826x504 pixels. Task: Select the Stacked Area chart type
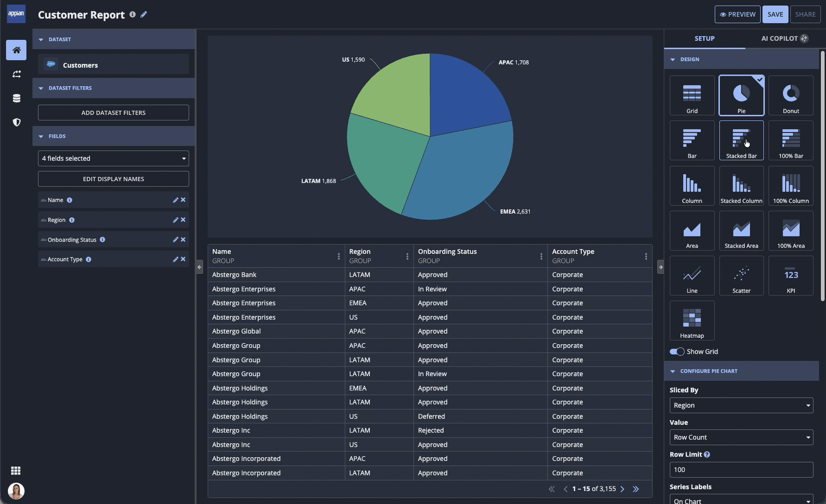point(741,231)
